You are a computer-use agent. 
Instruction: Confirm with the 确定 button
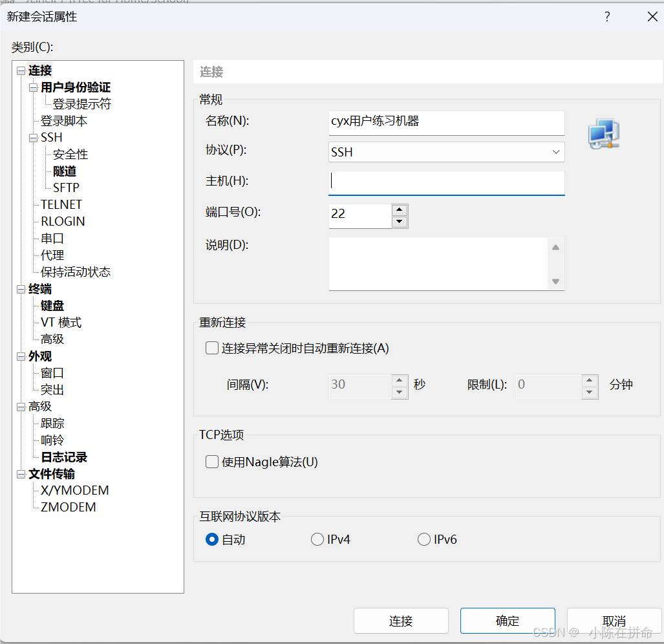508,621
